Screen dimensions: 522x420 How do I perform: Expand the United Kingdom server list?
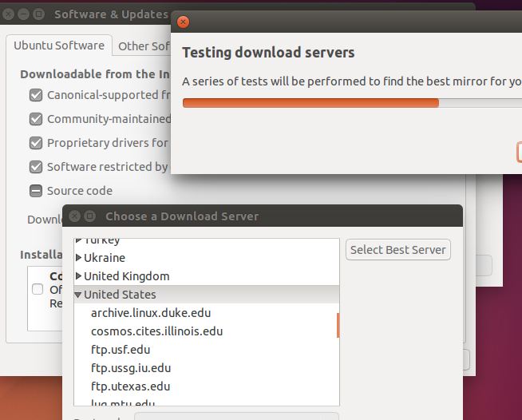(x=78, y=275)
